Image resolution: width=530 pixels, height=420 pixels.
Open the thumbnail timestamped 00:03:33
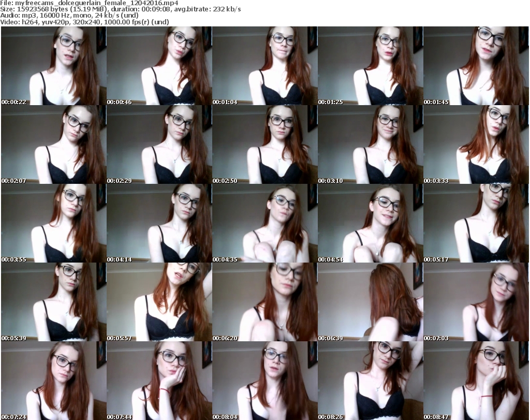(476, 144)
